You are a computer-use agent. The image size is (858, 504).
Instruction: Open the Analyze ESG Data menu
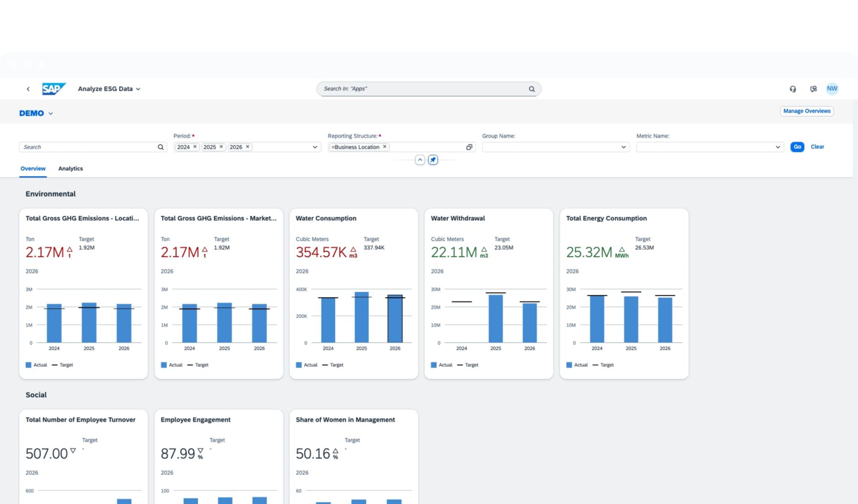(109, 89)
